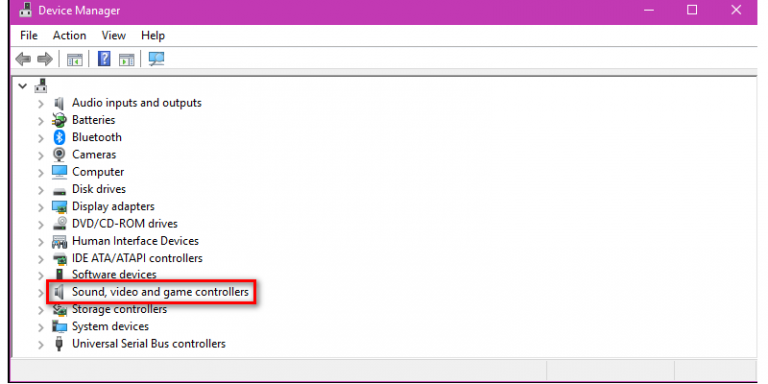Image resolution: width=768 pixels, height=384 pixels.
Task: Click the Show/Hide Console Tree toolbar icon
Action: 74,60
